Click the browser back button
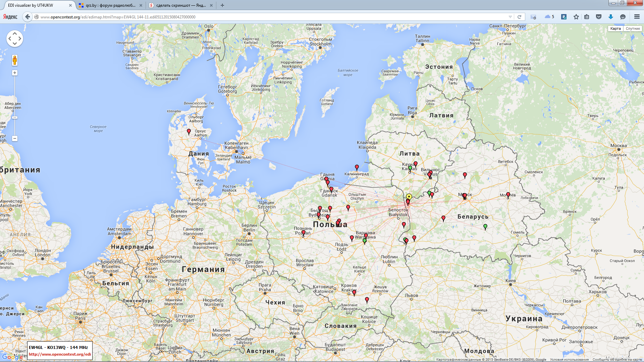Screen dimensions: 644x362 pos(28,17)
